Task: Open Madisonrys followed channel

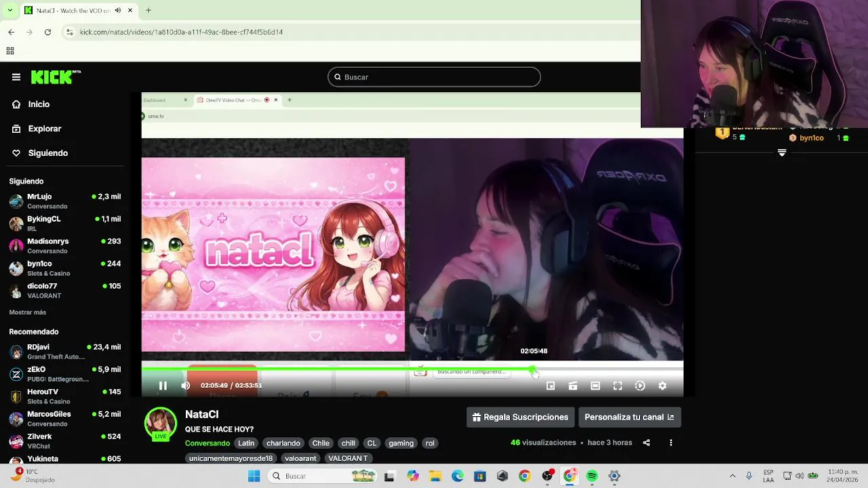Action: point(65,246)
